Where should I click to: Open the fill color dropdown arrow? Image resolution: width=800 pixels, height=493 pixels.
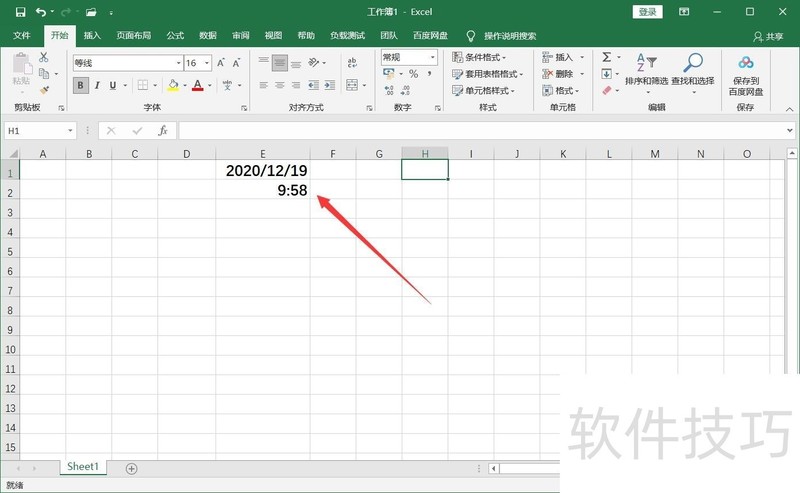click(185, 85)
